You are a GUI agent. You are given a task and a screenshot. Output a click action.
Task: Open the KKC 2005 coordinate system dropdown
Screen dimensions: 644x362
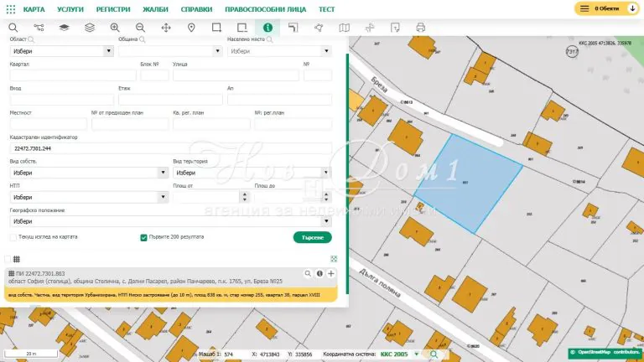(416, 354)
